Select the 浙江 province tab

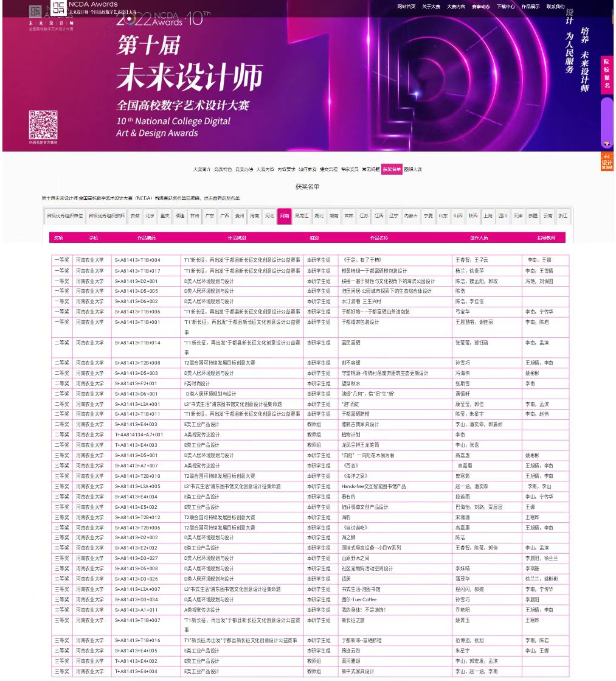564,216
